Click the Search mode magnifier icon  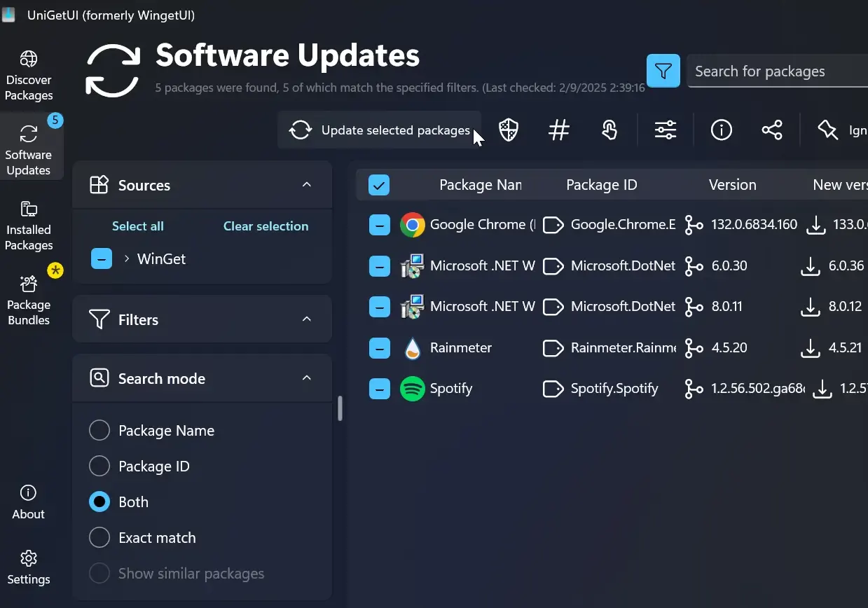99,378
